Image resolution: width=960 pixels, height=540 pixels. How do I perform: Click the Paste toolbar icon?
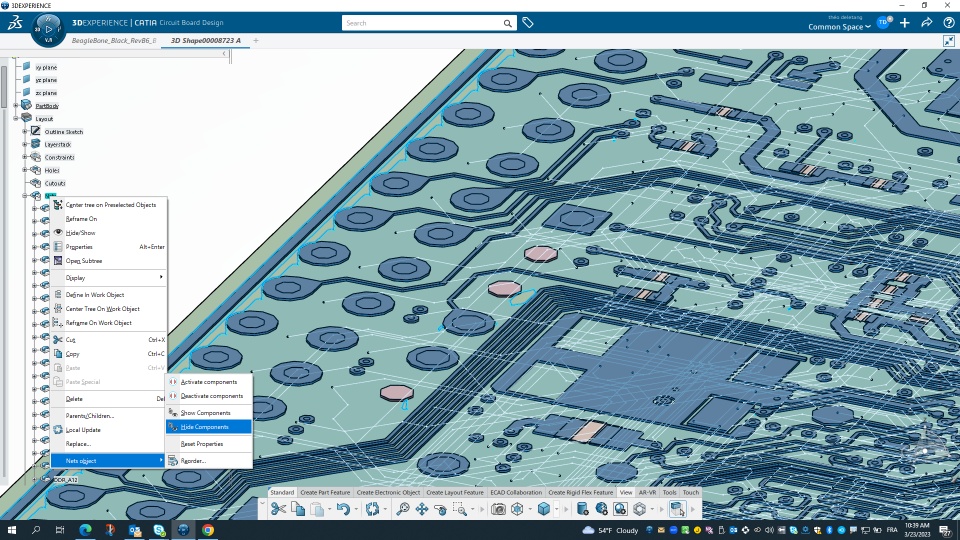pos(317,509)
